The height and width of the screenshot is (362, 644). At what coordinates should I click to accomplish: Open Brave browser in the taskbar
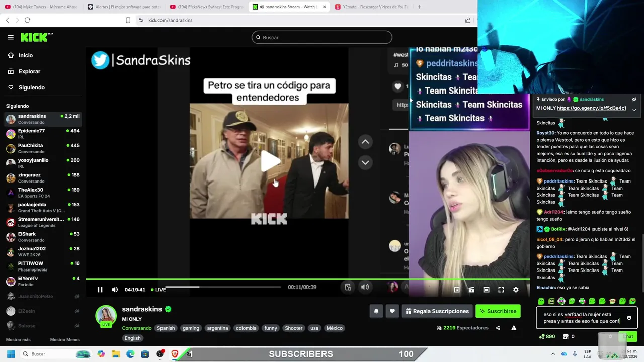coord(175,354)
